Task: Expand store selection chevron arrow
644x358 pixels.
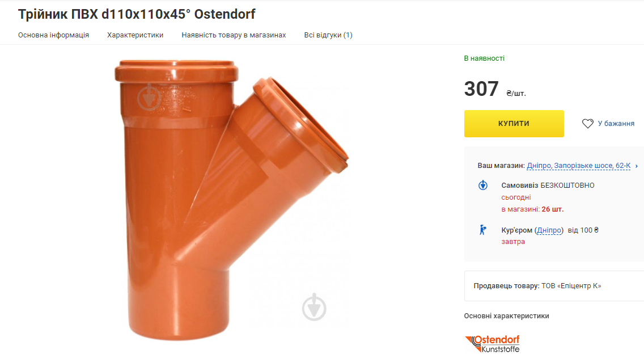Action: click(637, 166)
